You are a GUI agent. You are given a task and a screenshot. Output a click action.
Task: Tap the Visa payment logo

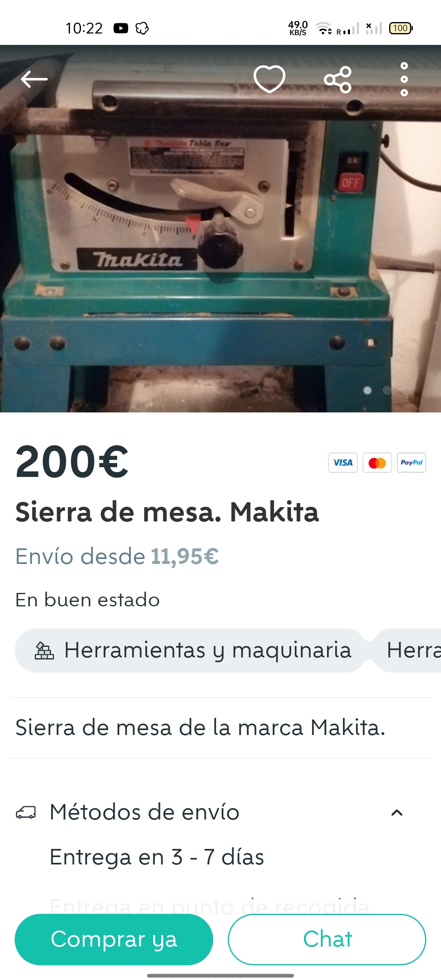[x=343, y=463]
